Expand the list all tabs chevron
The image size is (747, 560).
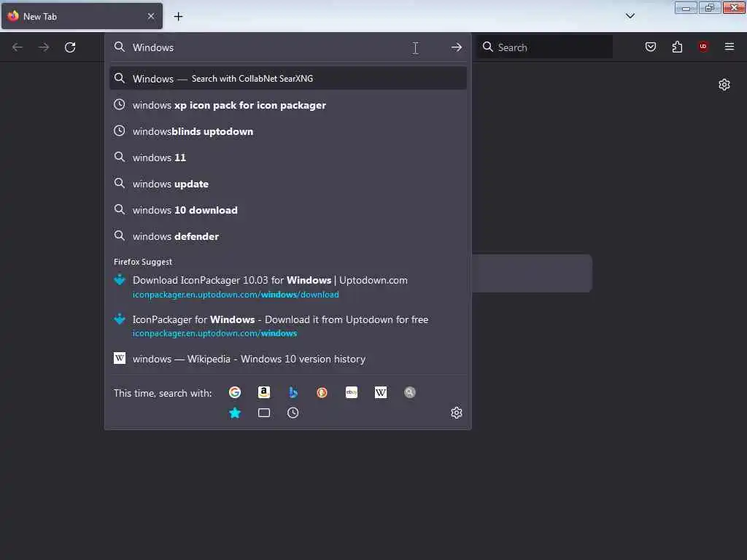(630, 16)
